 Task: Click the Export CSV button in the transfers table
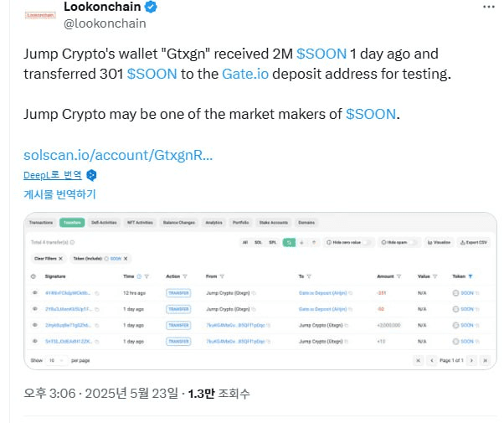[x=474, y=242]
